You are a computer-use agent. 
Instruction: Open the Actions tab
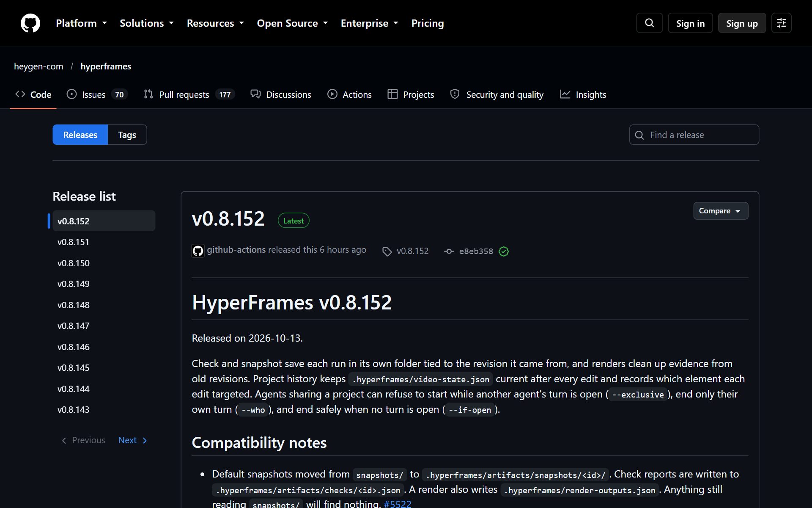pos(349,94)
